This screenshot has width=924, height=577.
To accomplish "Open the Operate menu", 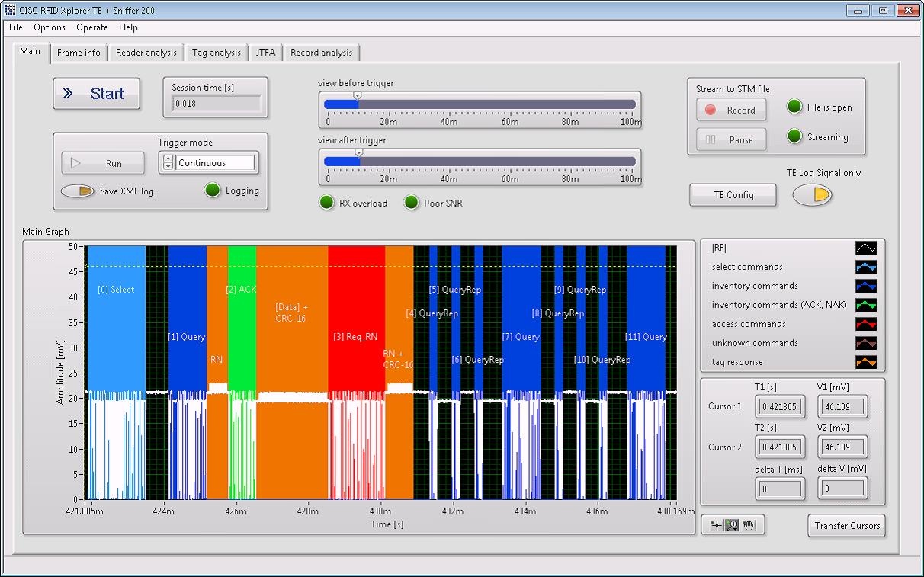I will (x=92, y=27).
